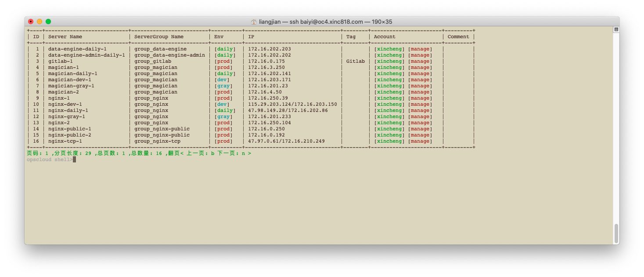Click the 'ServerGroup Name' column header

pos(159,37)
